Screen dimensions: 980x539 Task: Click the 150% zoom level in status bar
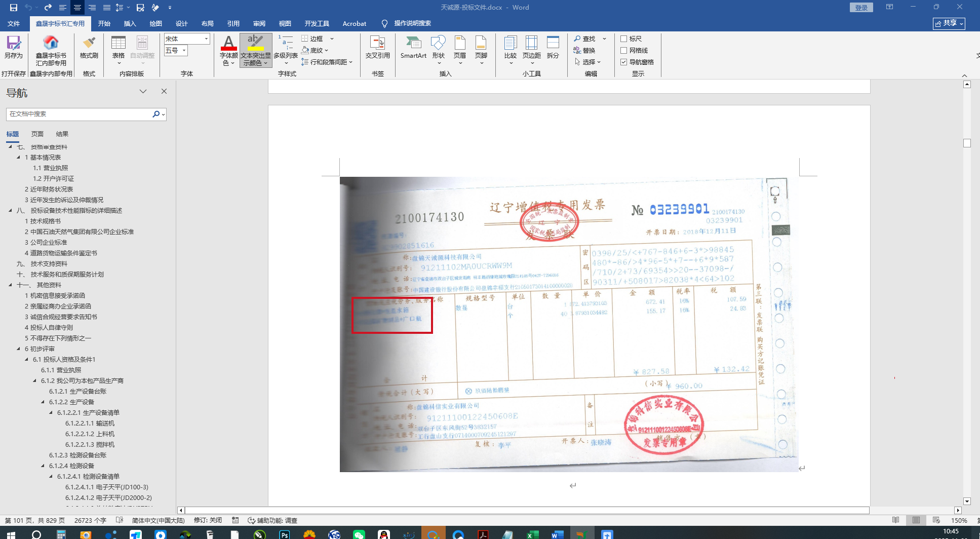[x=959, y=520]
